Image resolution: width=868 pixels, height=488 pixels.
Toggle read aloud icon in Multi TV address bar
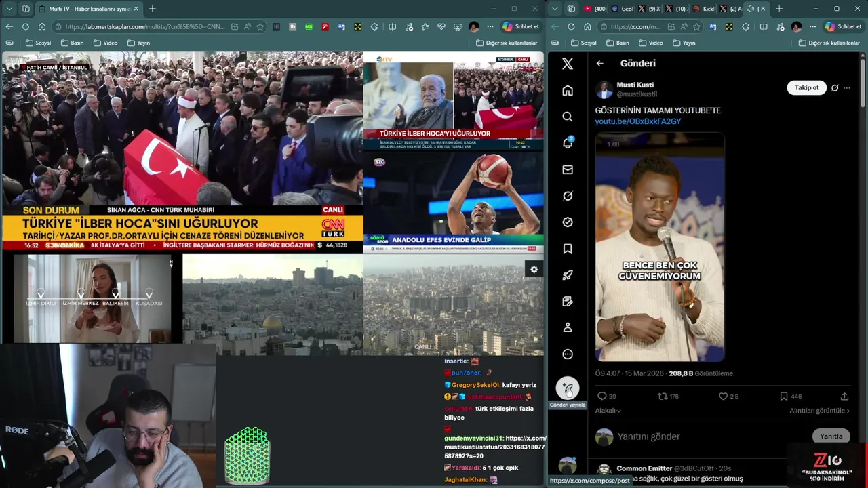pyautogui.click(x=247, y=26)
